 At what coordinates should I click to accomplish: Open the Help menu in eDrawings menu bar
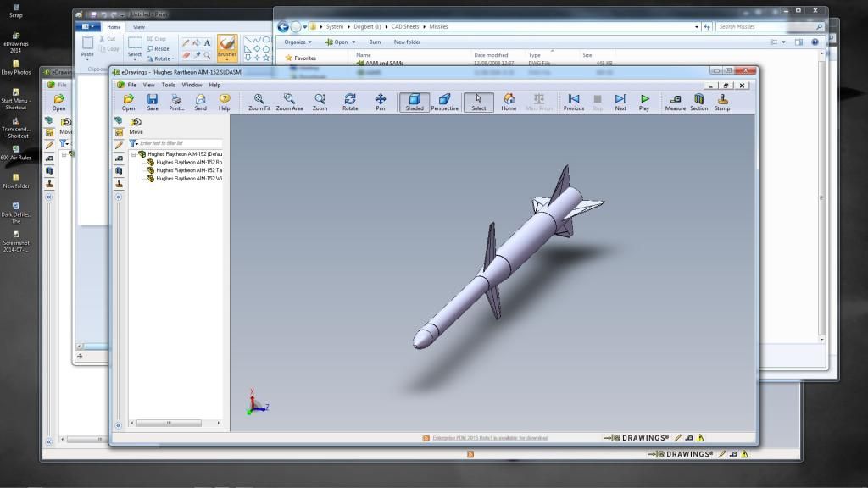click(x=214, y=86)
